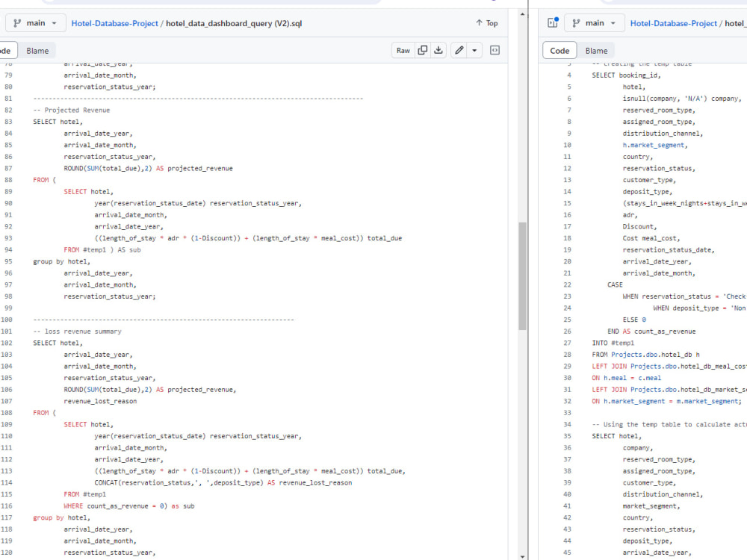
Task: Select Code tab in right window
Action: pyautogui.click(x=560, y=51)
